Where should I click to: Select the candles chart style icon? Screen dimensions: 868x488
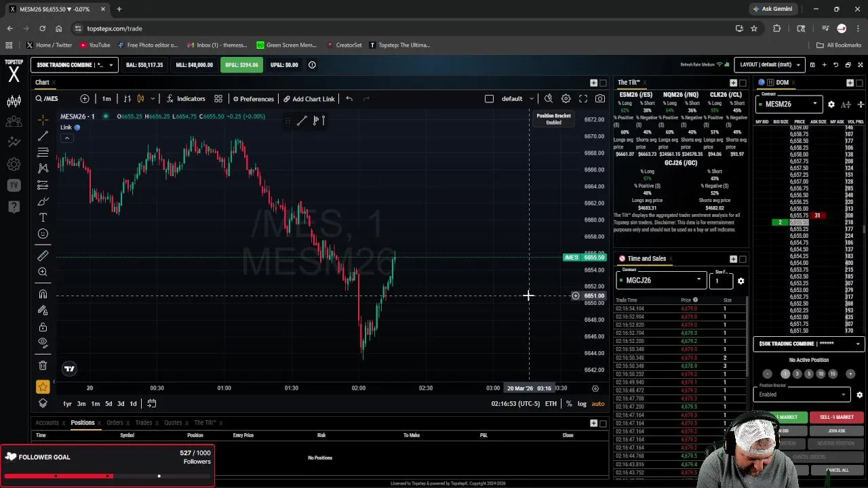142,99
